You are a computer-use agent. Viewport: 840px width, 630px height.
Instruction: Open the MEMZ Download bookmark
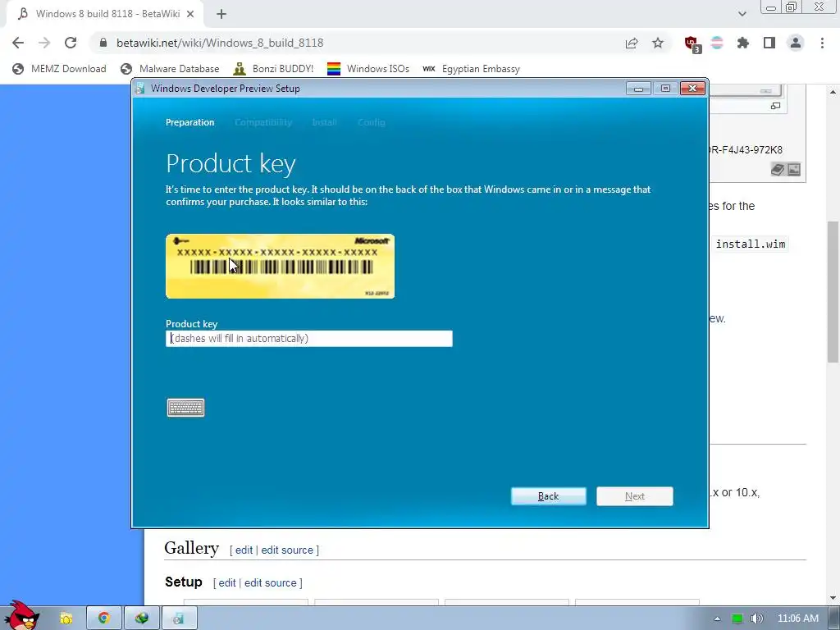coord(59,69)
